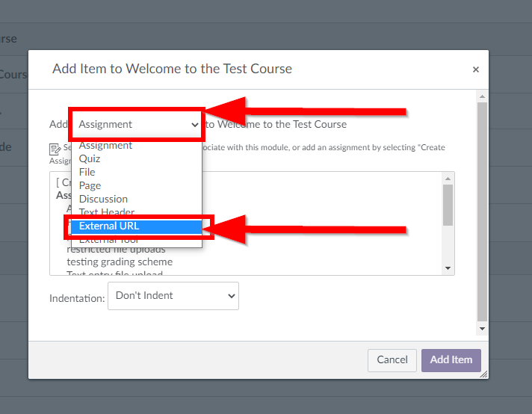Click the dialog title 'Add Item to Welcome'
532x414 pixels.
[x=172, y=69]
